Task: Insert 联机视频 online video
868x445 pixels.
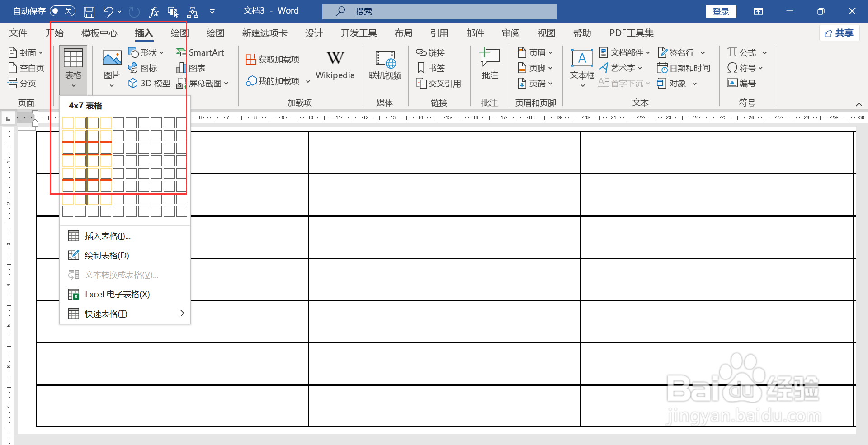Action: point(385,66)
